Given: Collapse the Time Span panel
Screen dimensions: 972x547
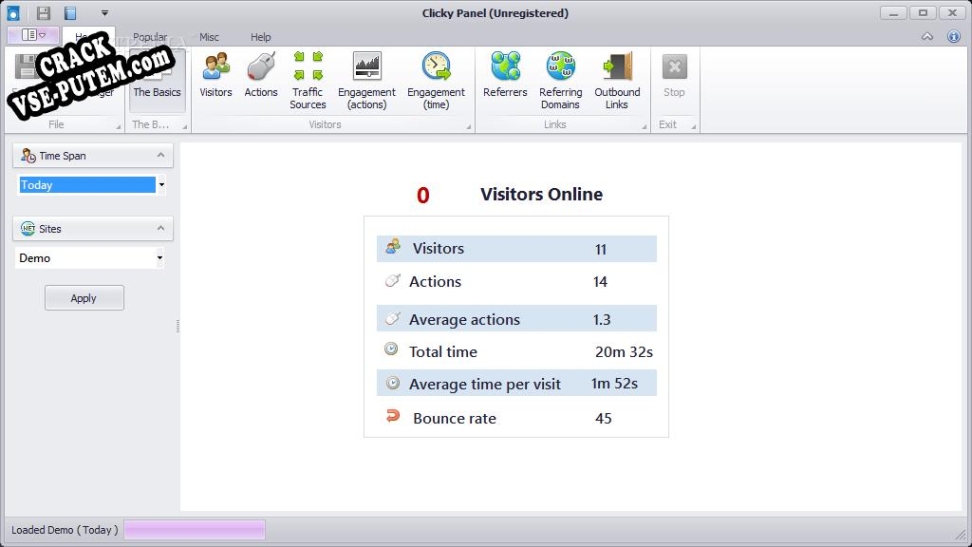Looking at the screenshot, I should (x=161, y=155).
